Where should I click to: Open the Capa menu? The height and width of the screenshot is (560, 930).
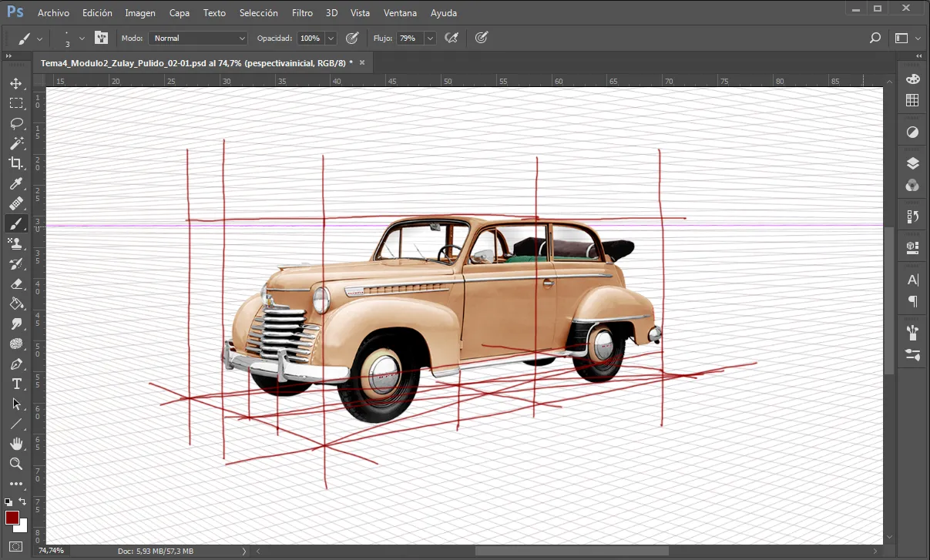180,13
